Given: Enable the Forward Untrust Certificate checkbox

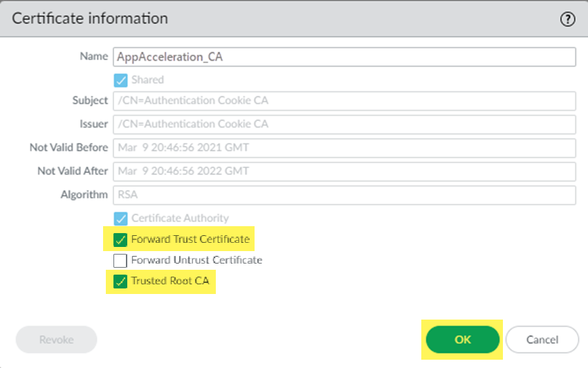Looking at the screenshot, I should [120, 261].
